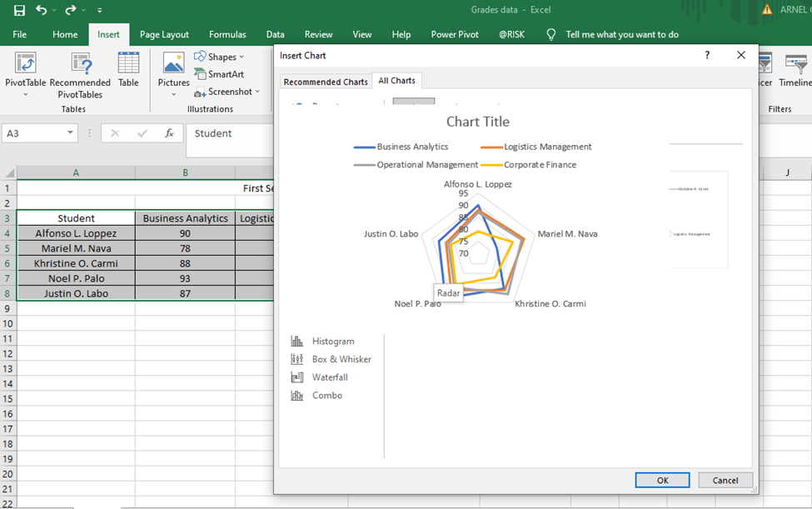The width and height of the screenshot is (812, 509).
Task: Open the Data ribbon tab
Action: point(275,35)
